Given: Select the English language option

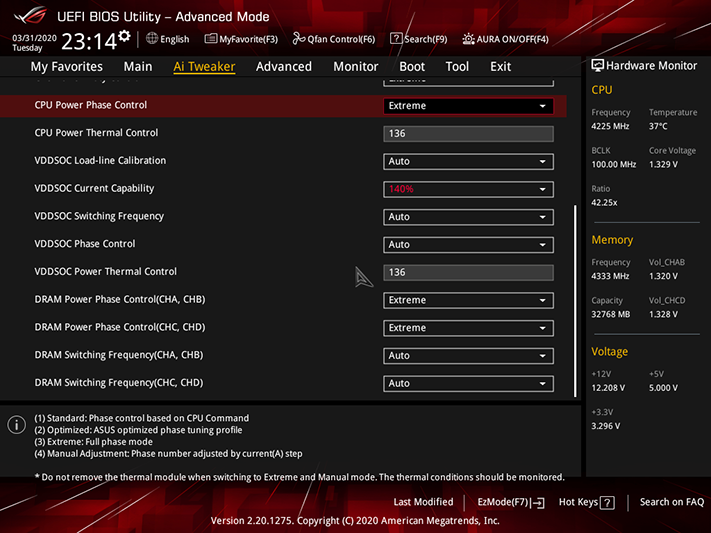Looking at the screenshot, I should point(174,39).
